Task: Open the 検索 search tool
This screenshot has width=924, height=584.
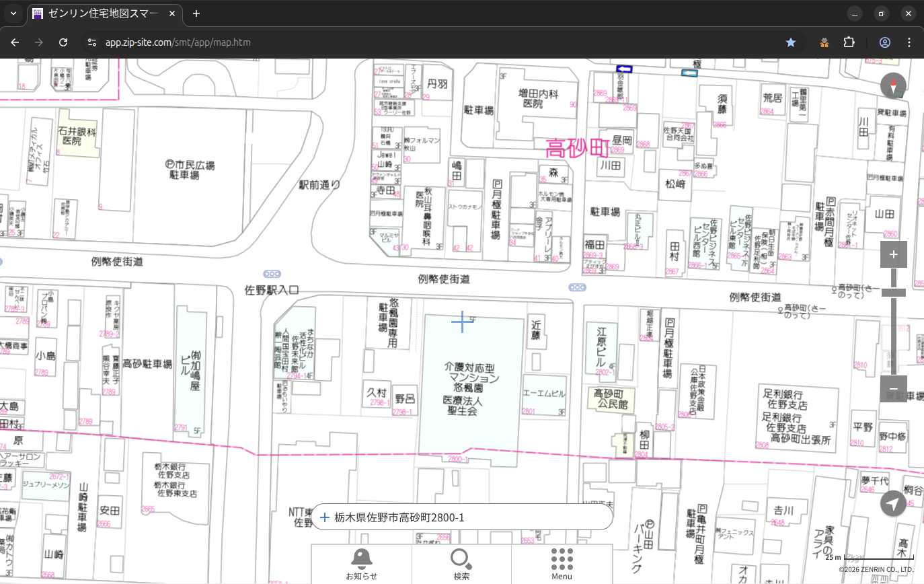Action: tap(461, 564)
